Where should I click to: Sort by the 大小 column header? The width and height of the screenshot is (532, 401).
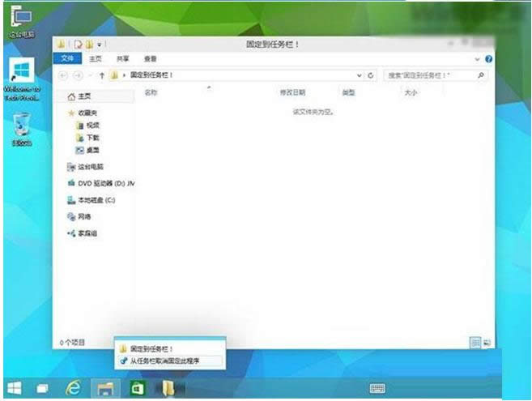(411, 92)
